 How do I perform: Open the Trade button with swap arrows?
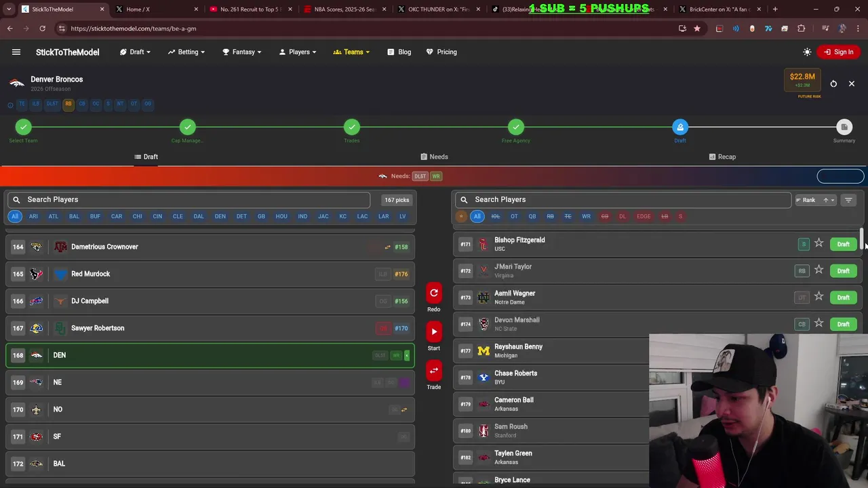coord(434,371)
